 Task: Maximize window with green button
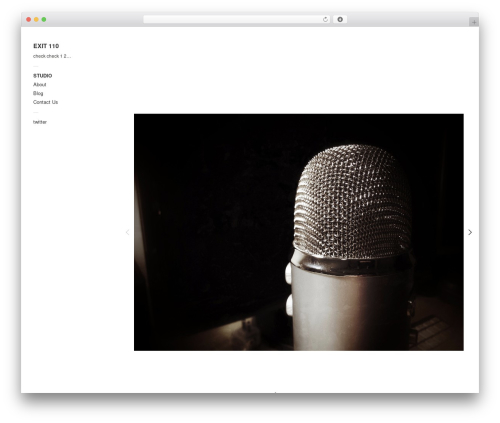pyautogui.click(x=44, y=20)
